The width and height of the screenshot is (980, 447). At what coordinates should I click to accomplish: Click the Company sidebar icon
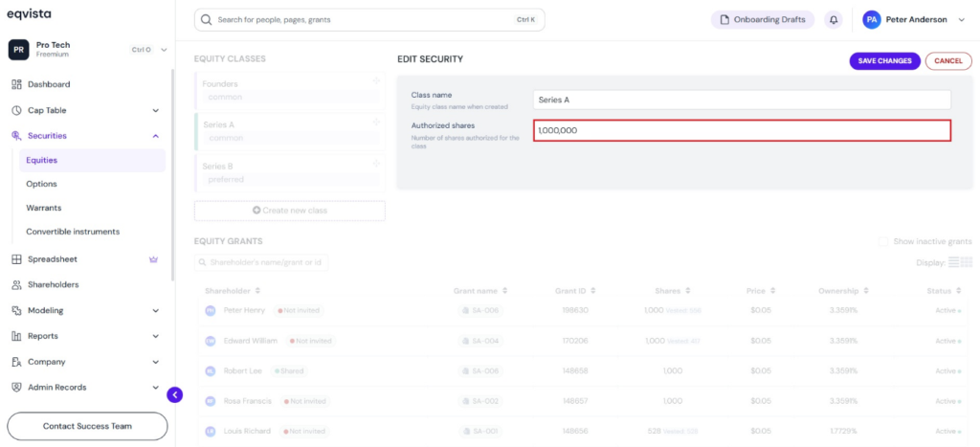tap(17, 362)
